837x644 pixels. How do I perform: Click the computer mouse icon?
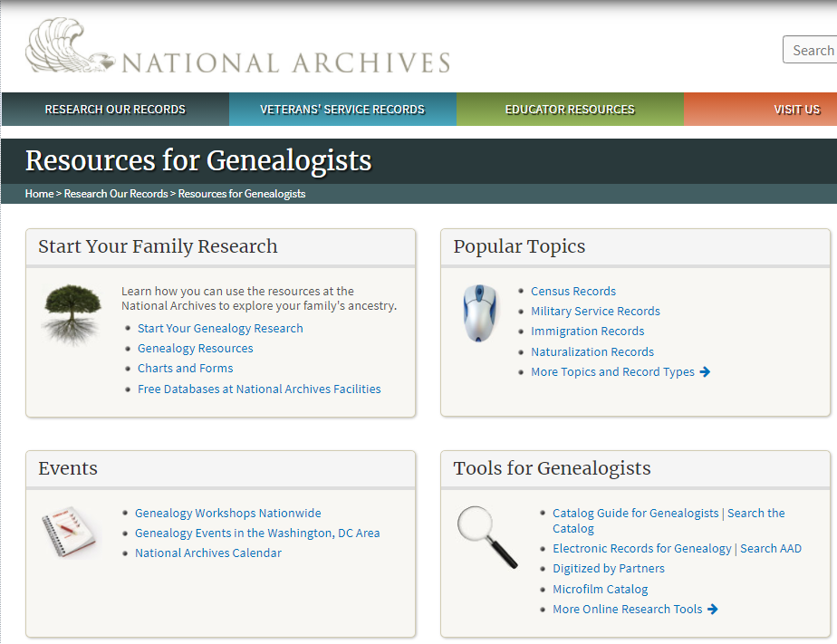(480, 312)
